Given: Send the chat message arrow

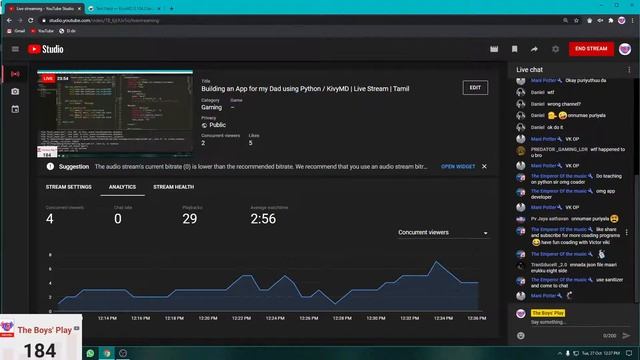Looking at the screenshot, I should coord(626,336).
